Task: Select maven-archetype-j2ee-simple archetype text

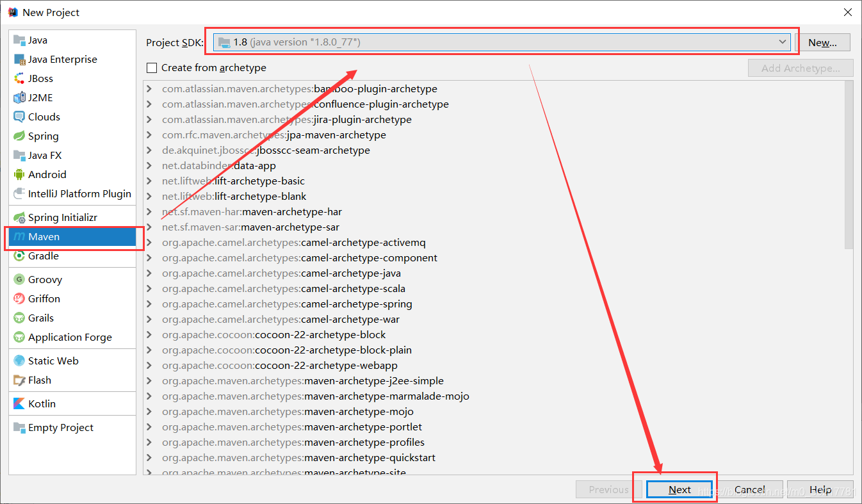Action: click(x=374, y=381)
